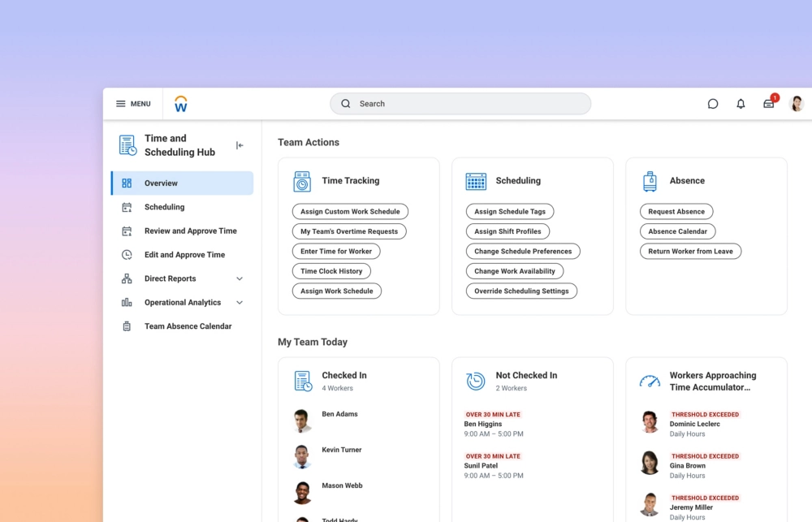Expand the Direct Reports chevron
Screen dimensions: 812x522
tap(240, 278)
